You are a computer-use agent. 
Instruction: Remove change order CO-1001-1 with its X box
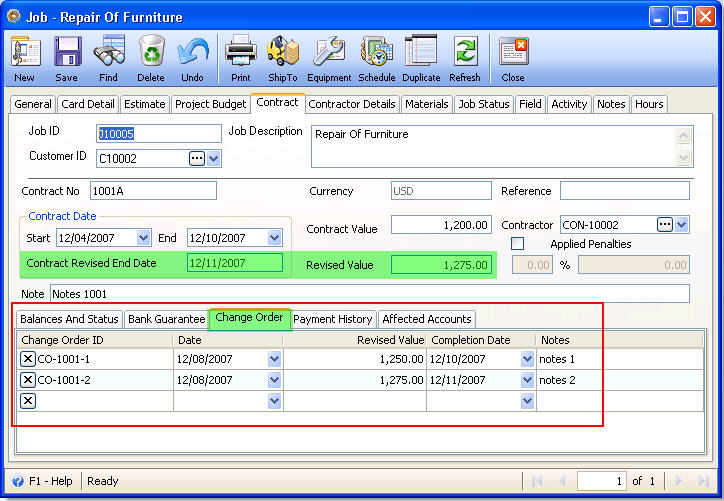click(28, 359)
